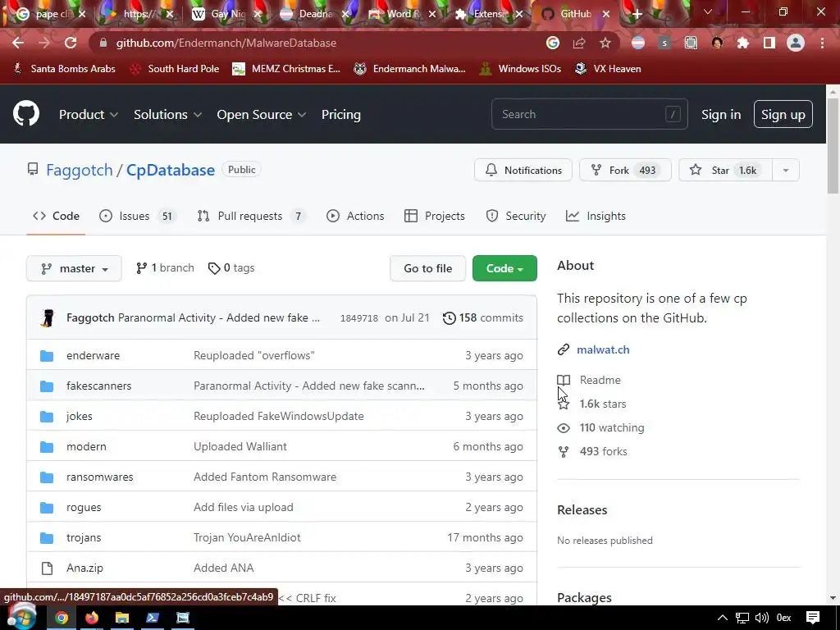Open the Issues tab
The height and width of the screenshot is (630, 840).
pos(138,216)
